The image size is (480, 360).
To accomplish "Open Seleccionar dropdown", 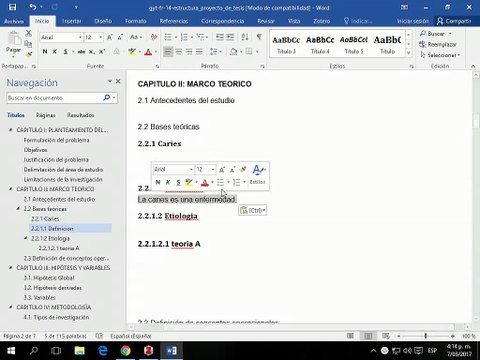I will pos(440,55).
